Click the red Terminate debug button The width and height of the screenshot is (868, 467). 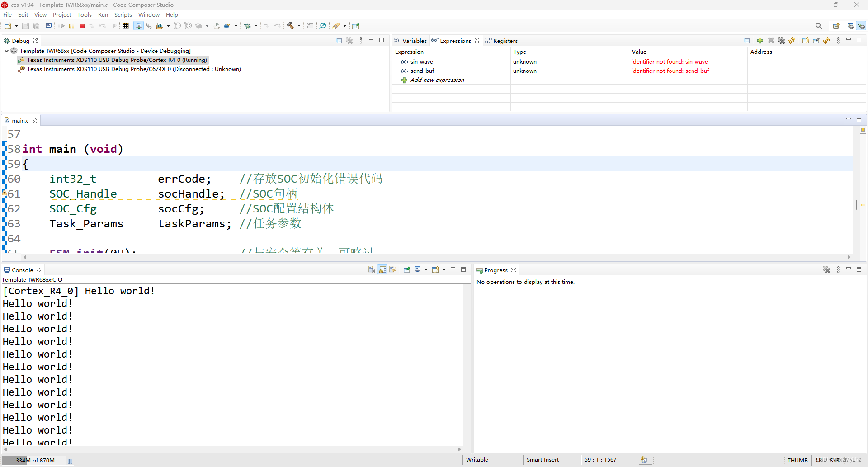click(82, 26)
